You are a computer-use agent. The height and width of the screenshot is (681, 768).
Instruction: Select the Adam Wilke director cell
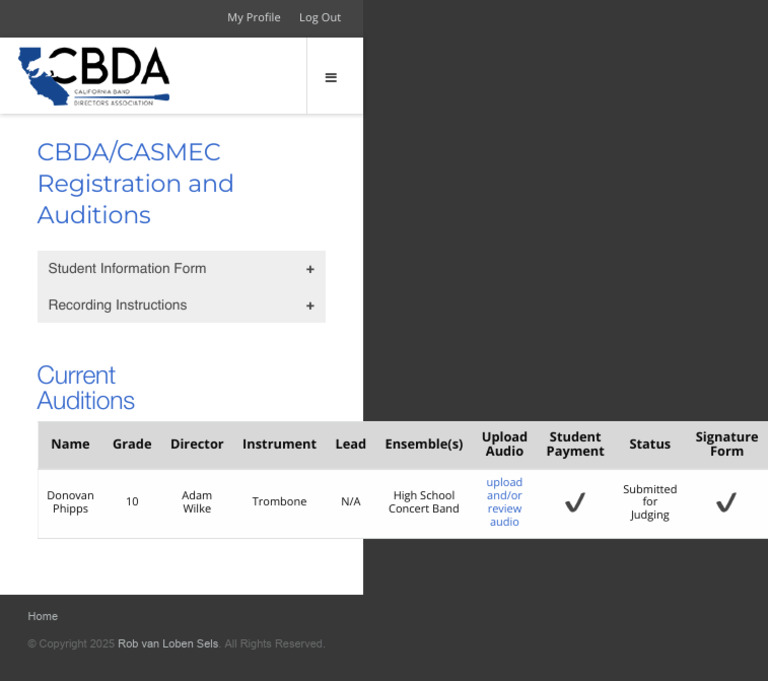pyautogui.click(x=197, y=502)
